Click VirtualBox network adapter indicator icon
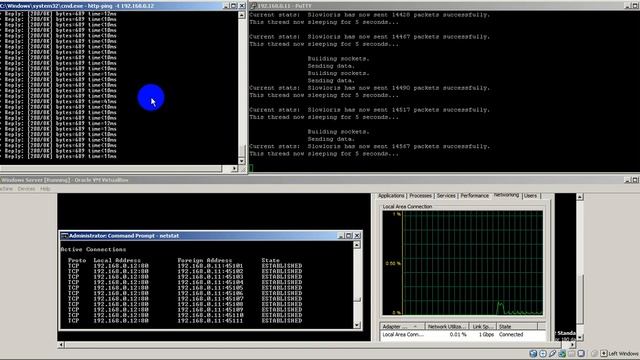 562,353
